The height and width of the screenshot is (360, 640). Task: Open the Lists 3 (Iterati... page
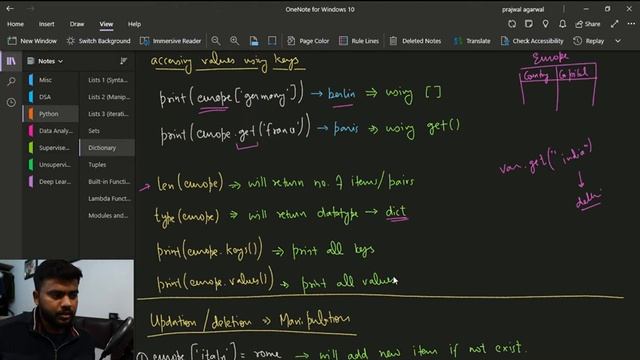tap(107, 114)
